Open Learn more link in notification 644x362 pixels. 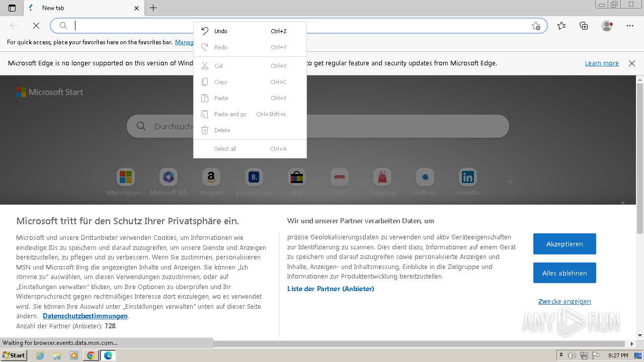coord(602,63)
